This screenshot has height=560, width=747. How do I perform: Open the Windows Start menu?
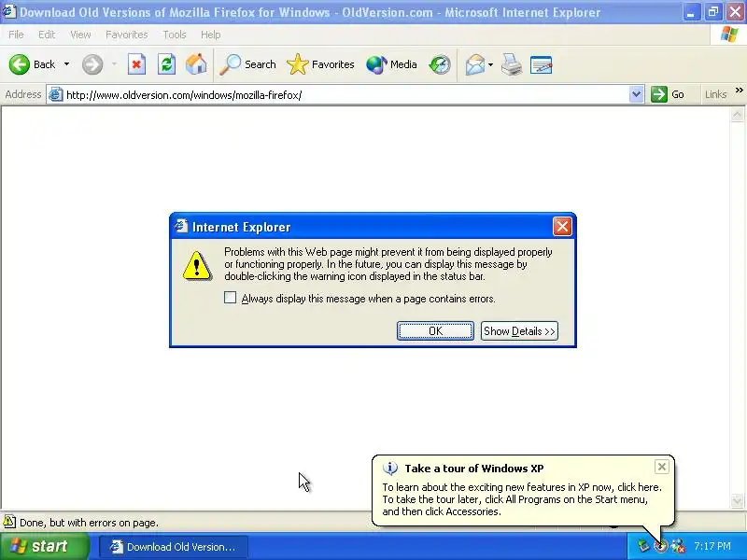(x=45, y=546)
